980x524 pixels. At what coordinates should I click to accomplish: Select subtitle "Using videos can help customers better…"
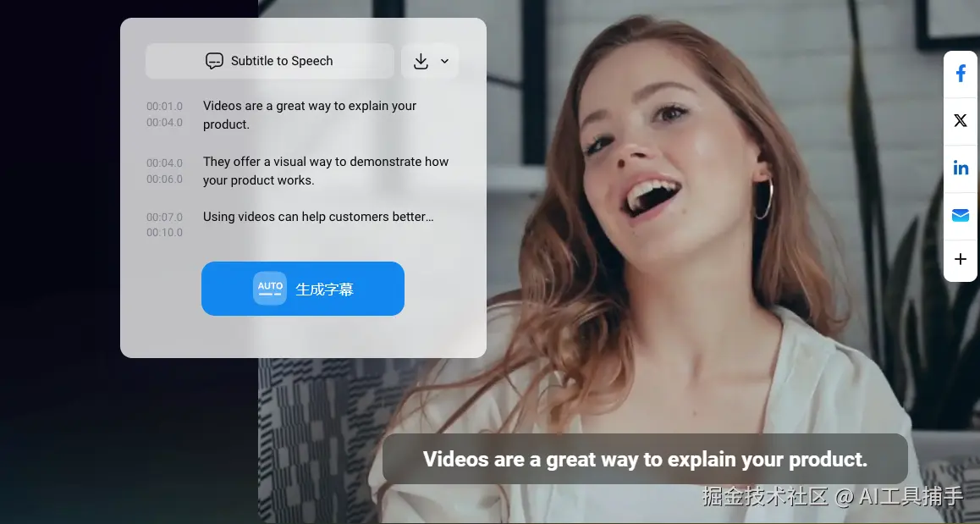pos(318,217)
